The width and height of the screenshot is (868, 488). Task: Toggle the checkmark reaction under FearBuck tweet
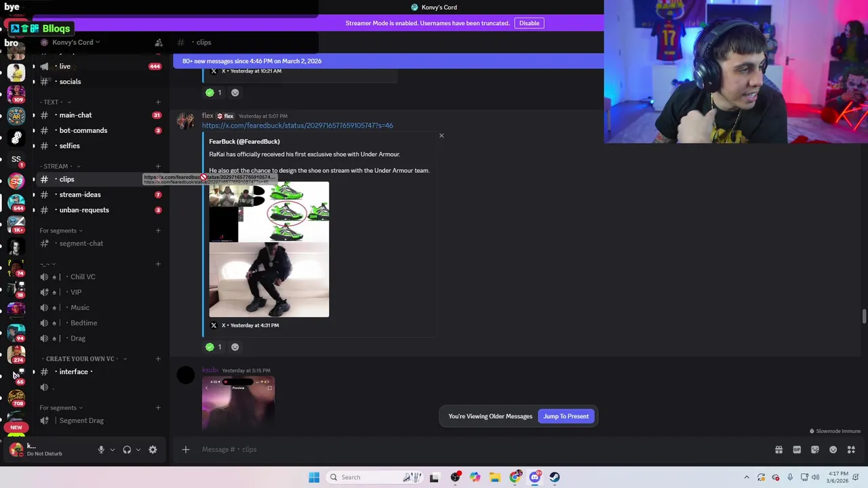point(214,347)
